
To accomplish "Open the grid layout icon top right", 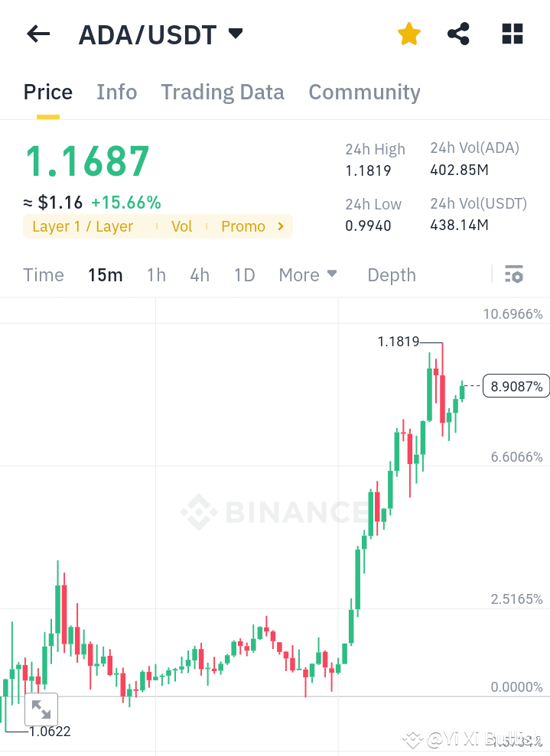I will [511, 34].
